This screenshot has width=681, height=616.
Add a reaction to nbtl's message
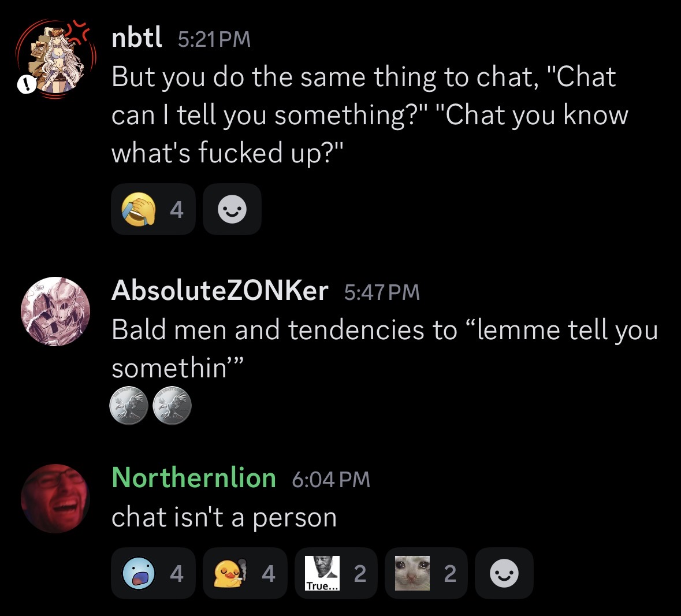click(x=232, y=209)
